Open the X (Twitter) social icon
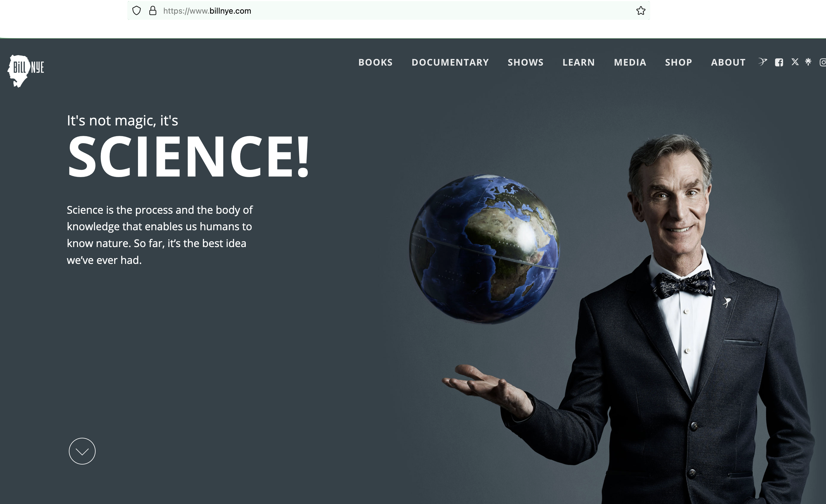 pyautogui.click(x=795, y=62)
